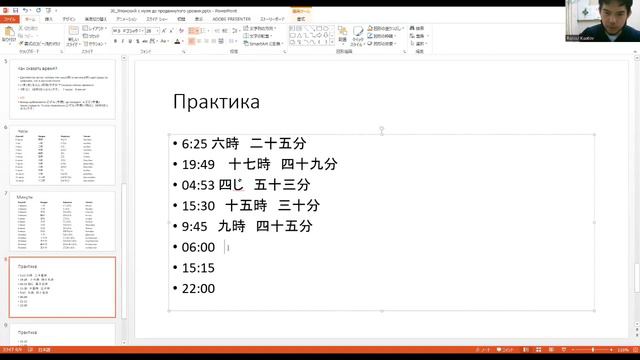Open Find in the editing group
640x360 pixels.
click(417, 28)
